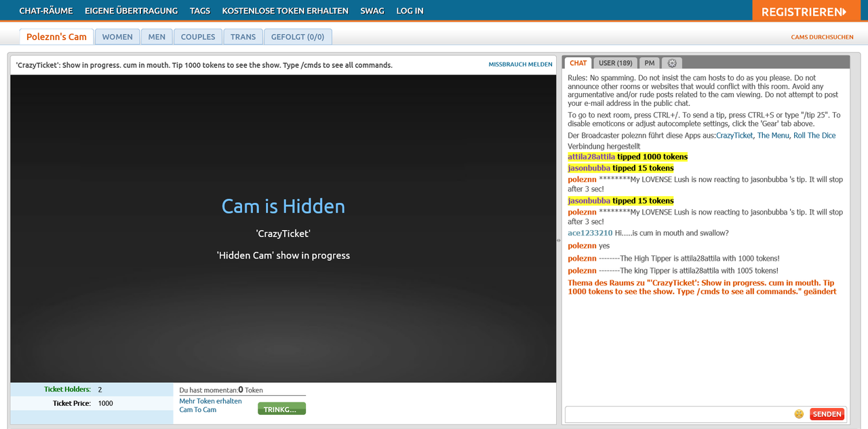Image resolution: width=868 pixels, height=429 pixels.
Task: Click Mehr Token erhalten link
Action: tap(210, 401)
